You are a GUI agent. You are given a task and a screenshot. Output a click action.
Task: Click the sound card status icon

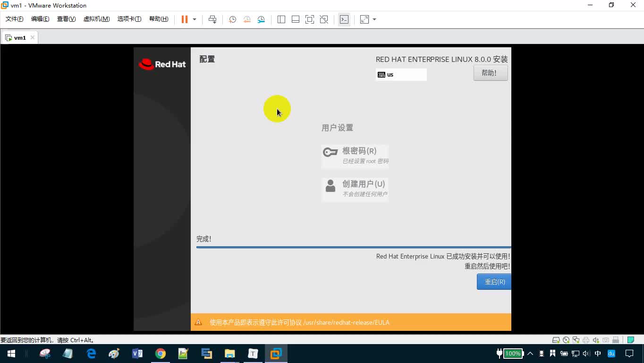[596, 340]
